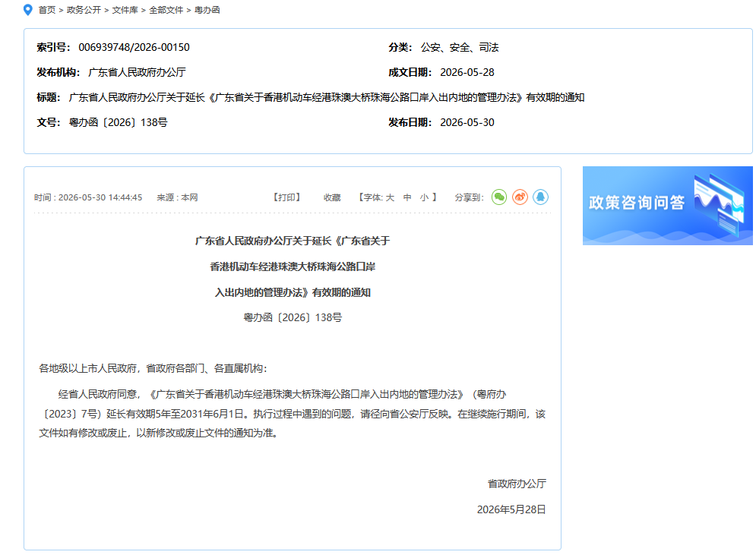Set font size to 中
756x558 pixels.
pyautogui.click(x=407, y=197)
